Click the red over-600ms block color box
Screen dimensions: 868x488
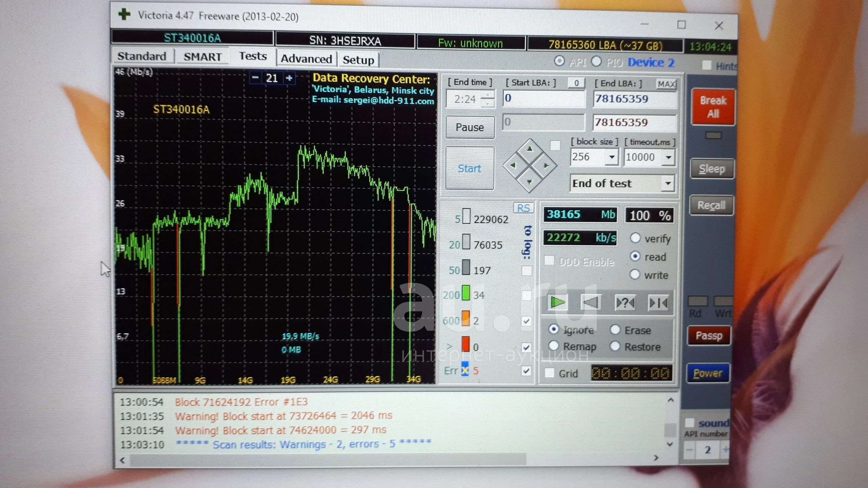point(465,344)
